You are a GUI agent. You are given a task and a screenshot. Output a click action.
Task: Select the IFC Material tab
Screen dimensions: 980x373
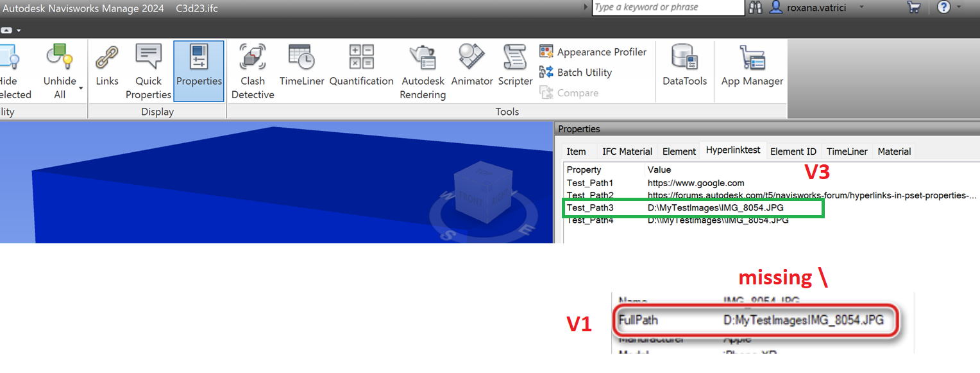[627, 151]
